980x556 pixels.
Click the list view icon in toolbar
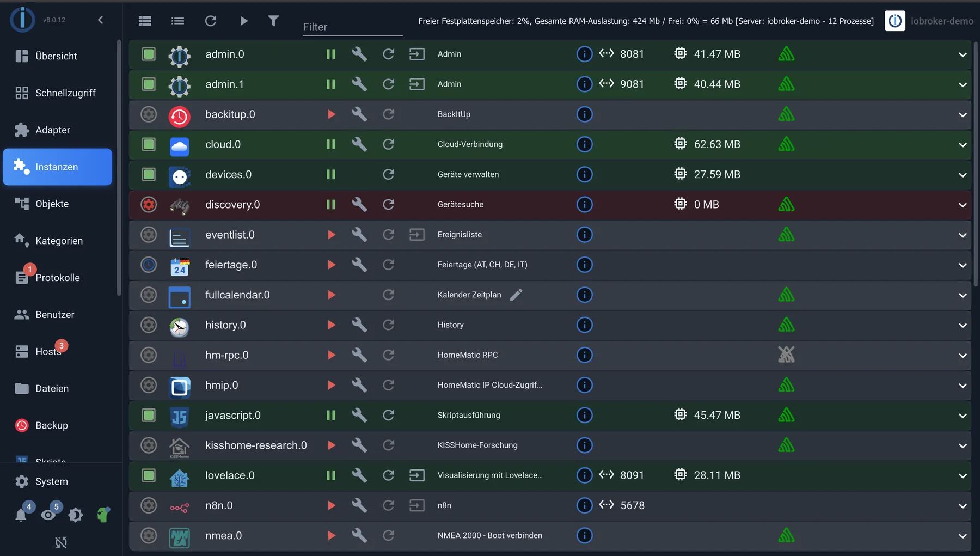[x=177, y=21]
